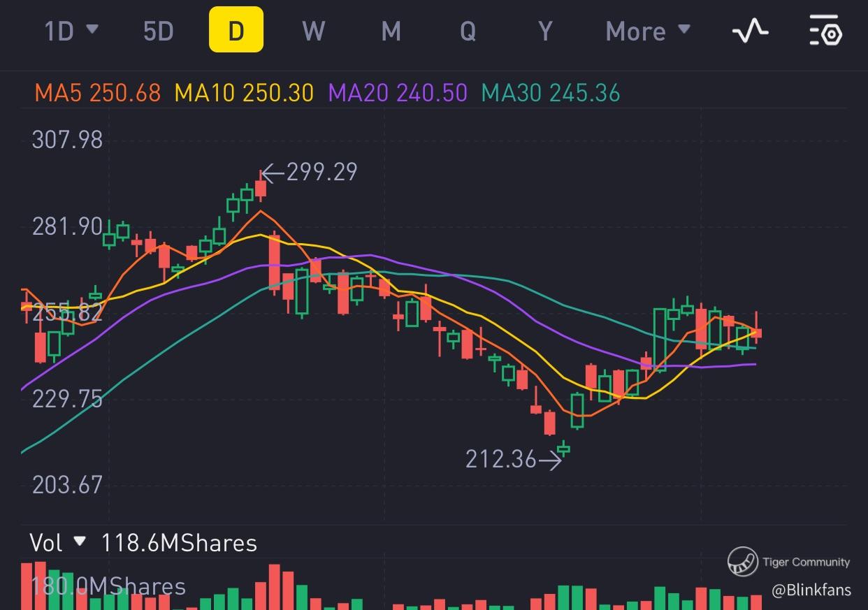The image size is (868, 610).
Task: Open the 1D timeframe dropdown
Action: [x=71, y=31]
